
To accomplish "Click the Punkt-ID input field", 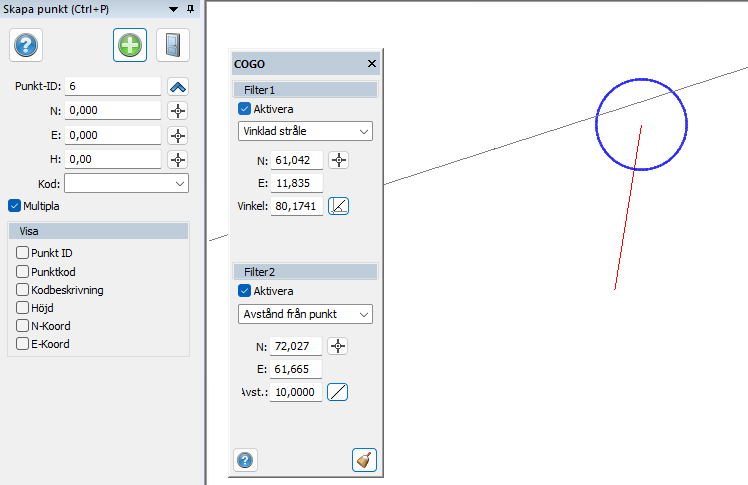I will pyautogui.click(x=112, y=87).
